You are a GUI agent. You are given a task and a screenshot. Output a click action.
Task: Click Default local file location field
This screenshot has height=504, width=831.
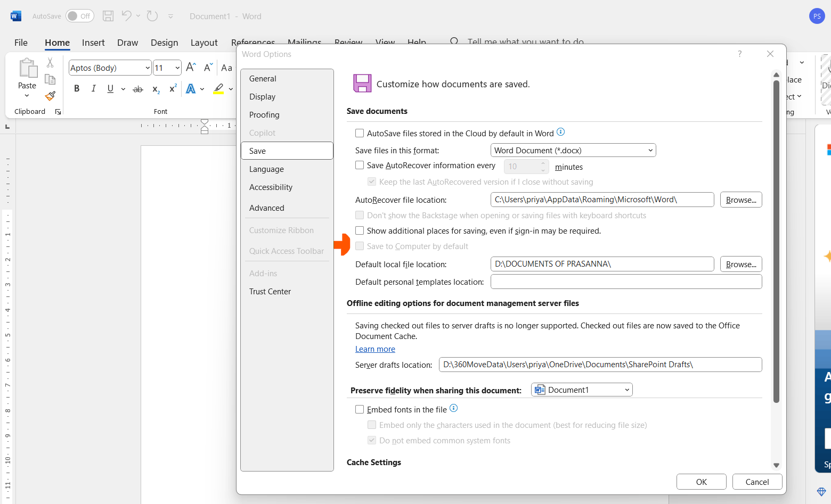pos(602,264)
